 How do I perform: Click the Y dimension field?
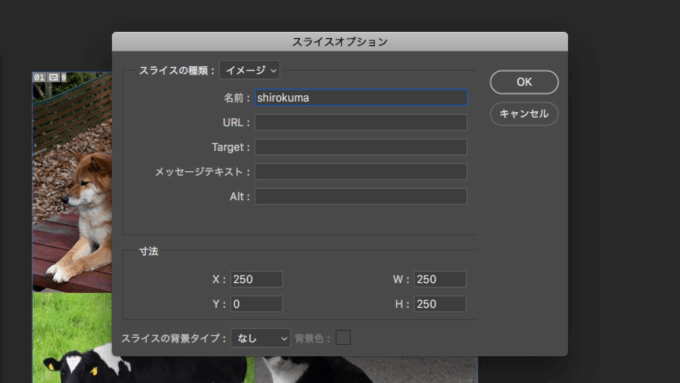[256, 304]
